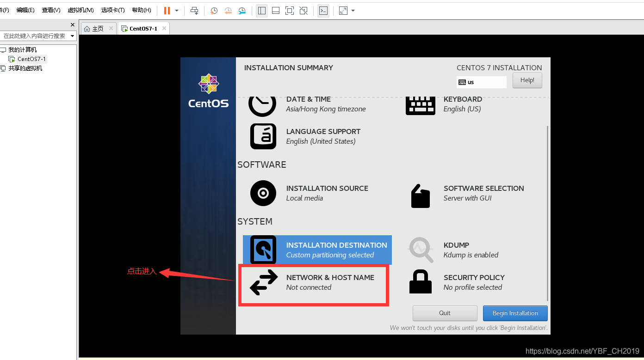Click the library search input field
The width and height of the screenshot is (644, 360).
point(35,36)
